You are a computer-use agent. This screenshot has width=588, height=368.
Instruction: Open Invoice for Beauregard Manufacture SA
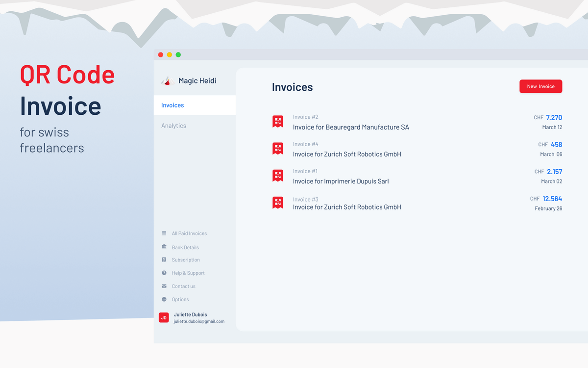[x=351, y=127]
